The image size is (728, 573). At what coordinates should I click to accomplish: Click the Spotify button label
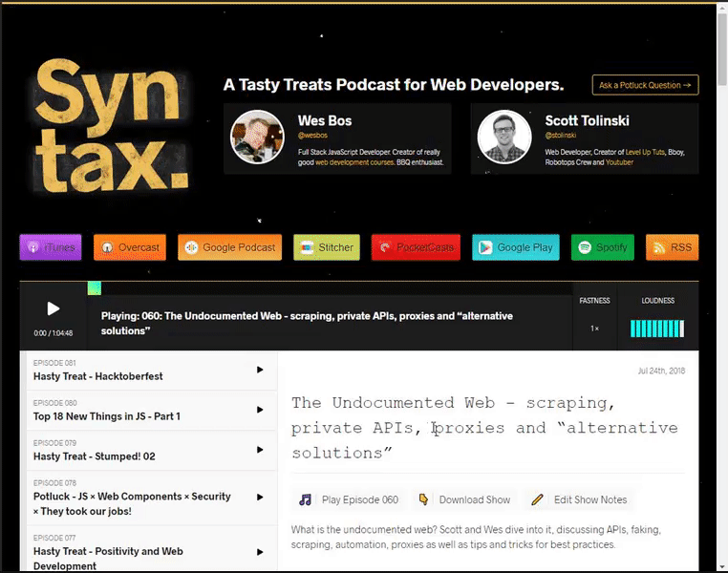611,247
